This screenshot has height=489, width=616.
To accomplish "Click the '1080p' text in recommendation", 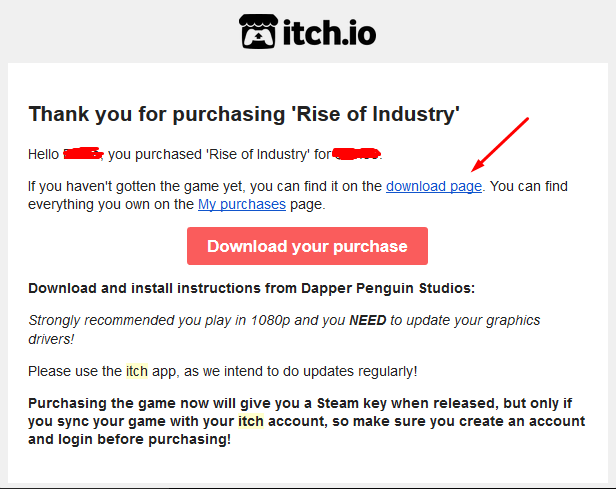I will coord(270,320).
